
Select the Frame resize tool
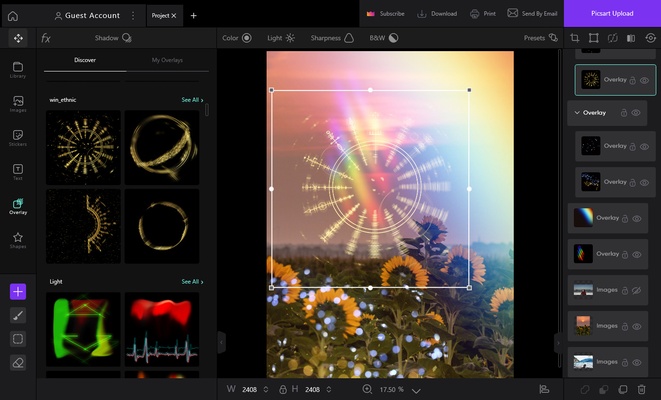click(x=594, y=38)
